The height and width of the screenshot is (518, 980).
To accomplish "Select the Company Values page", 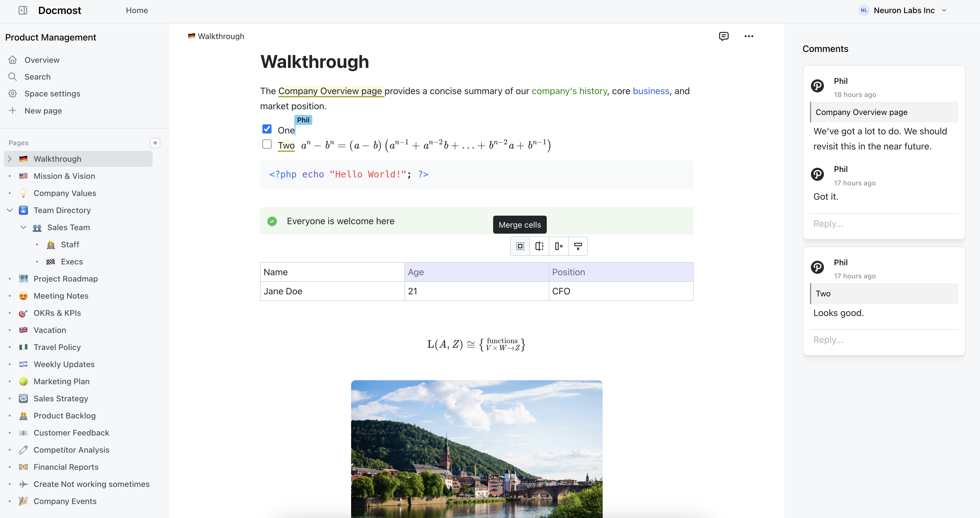I will [x=65, y=193].
